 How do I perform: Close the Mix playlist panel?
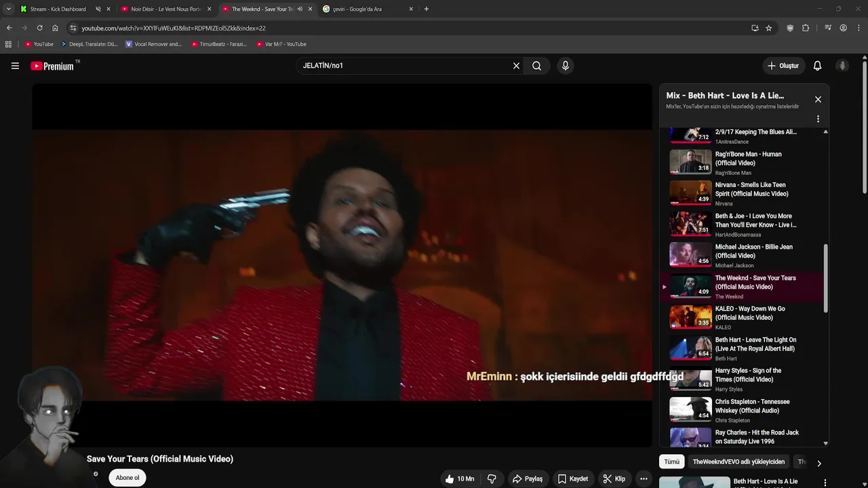coord(818,100)
